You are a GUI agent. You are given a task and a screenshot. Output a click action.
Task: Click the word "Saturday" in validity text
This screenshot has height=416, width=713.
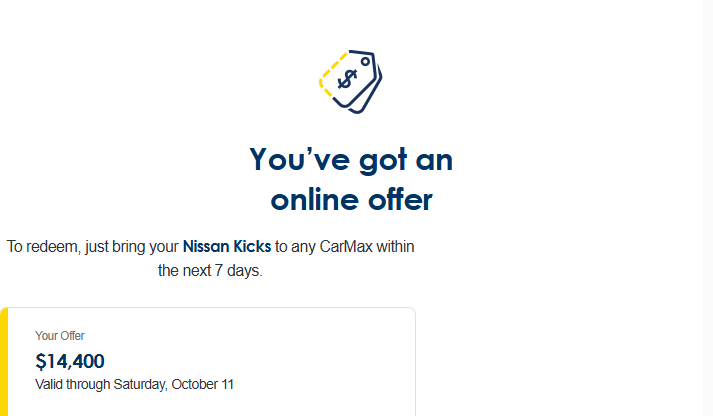(139, 384)
